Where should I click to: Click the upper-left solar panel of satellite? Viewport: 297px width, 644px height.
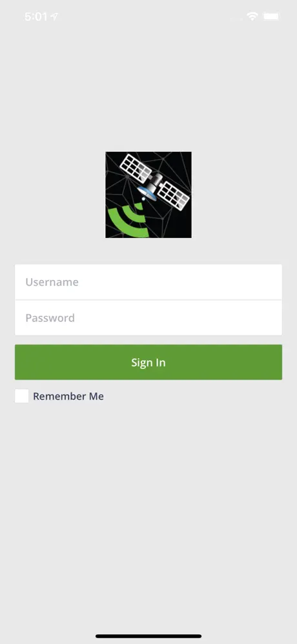pos(136,167)
